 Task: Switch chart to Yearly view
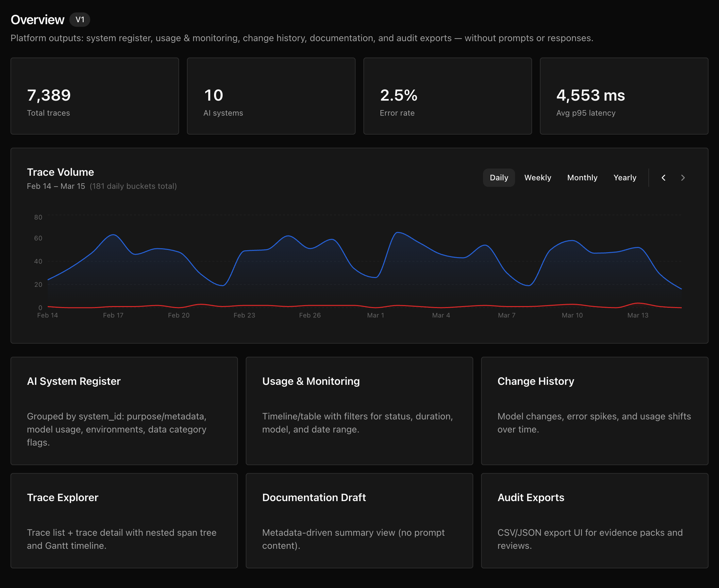[x=625, y=177]
